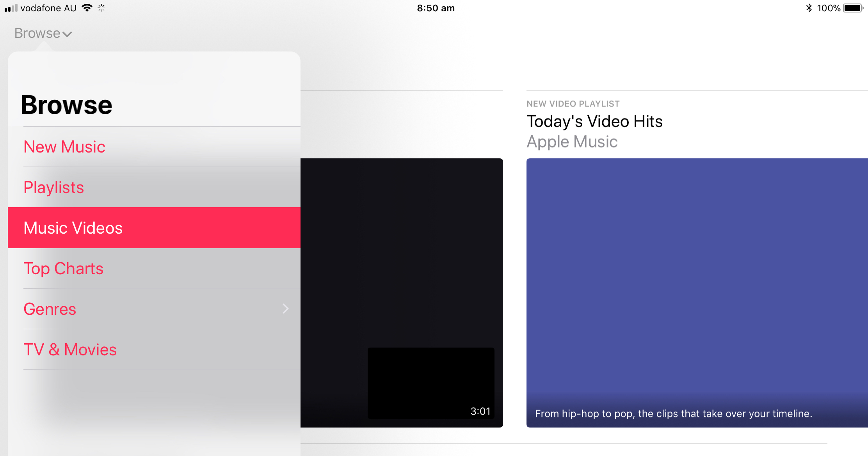Image resolution: width=868 pixels, height=456 pixels.
Task: Expand the Genres chevron arrow
Action: point(286,309)
